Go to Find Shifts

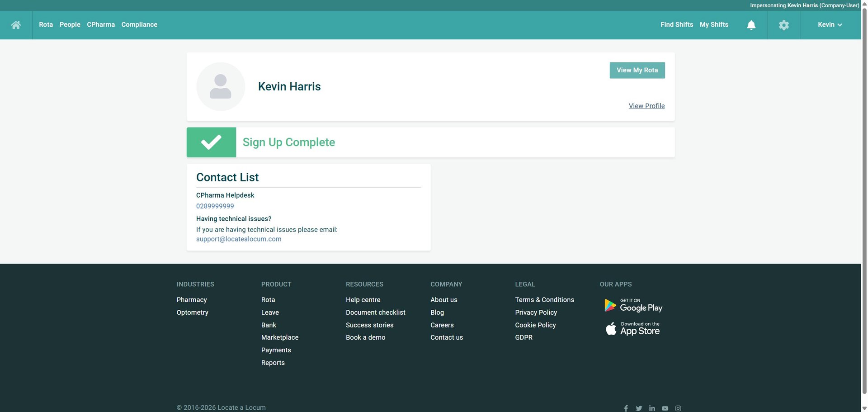[676, 25]
